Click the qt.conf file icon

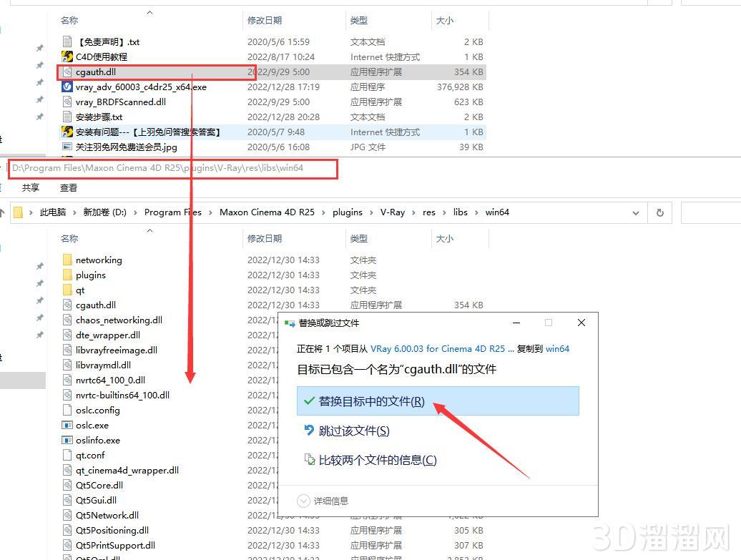click(67, 455)
